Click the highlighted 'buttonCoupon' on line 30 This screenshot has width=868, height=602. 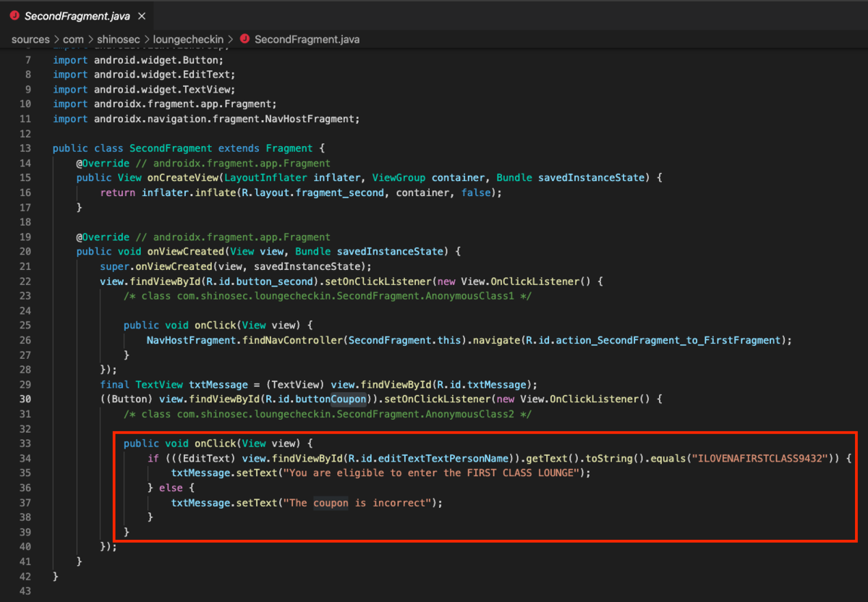pyautogui.click(x=331, y=399)
